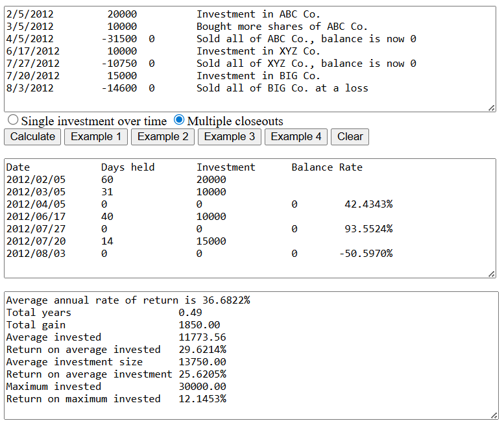Image resolution: width=504 pixels, height=423 pixels.
Task: Click the 'Days held' column header
Action: [x=128, y=167]
